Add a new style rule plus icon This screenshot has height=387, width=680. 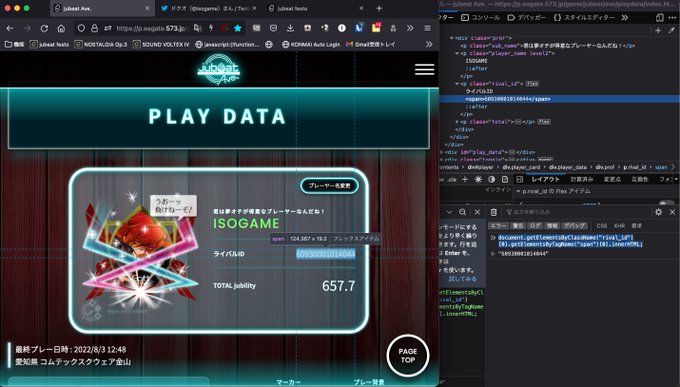pos(465,179)
